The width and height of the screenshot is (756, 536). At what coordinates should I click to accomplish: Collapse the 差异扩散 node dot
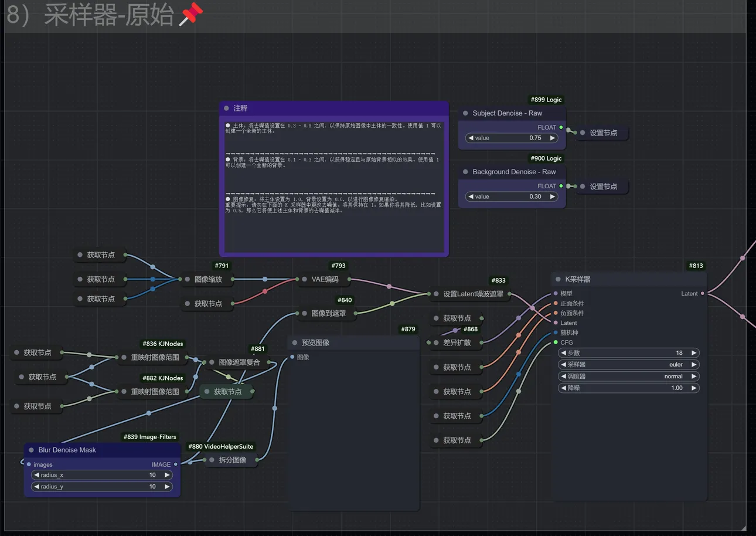(436, 342)
